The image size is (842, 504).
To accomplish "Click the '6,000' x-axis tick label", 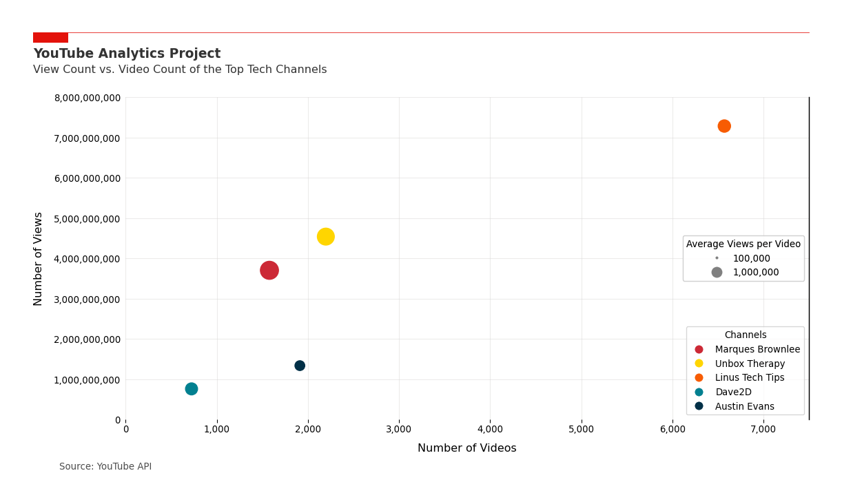I will tap(672, 430).
